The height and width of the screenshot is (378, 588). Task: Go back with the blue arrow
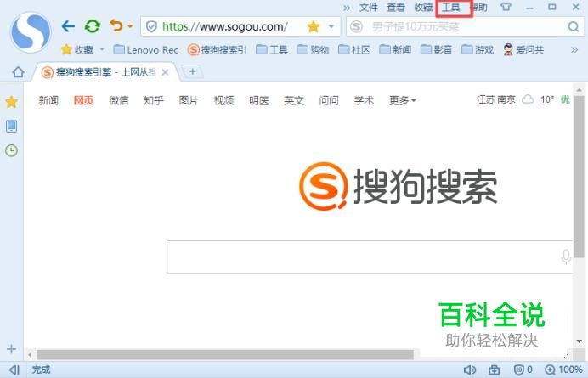coord(68,26)
